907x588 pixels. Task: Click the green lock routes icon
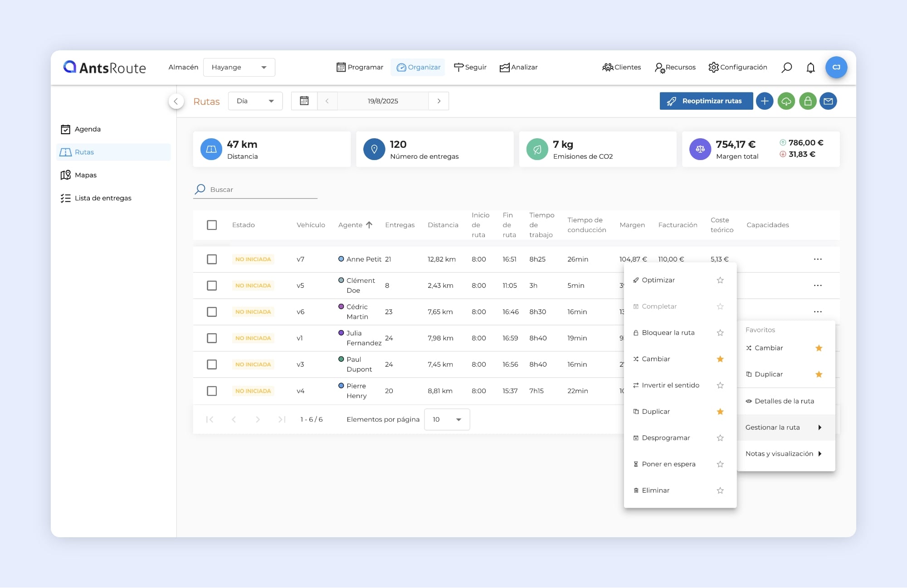(808, 101)
